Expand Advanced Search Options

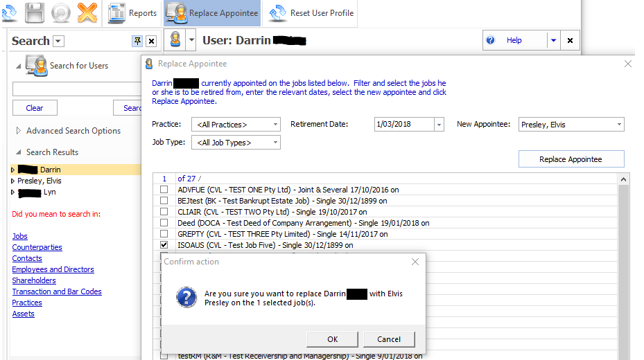(73, 131)
